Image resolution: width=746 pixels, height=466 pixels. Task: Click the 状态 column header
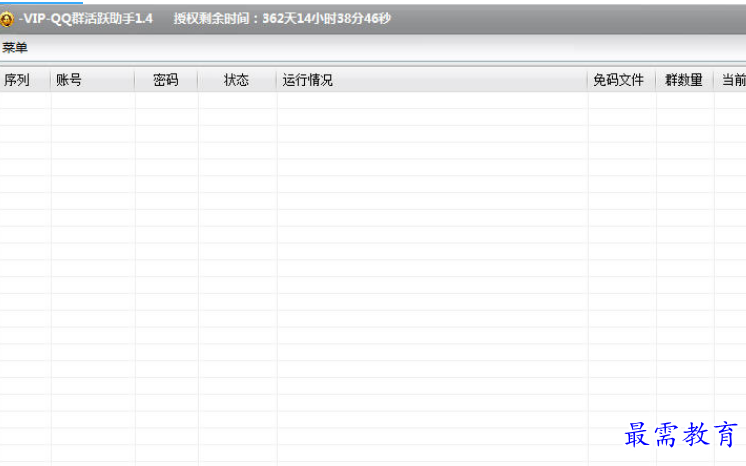pos(237,80)
